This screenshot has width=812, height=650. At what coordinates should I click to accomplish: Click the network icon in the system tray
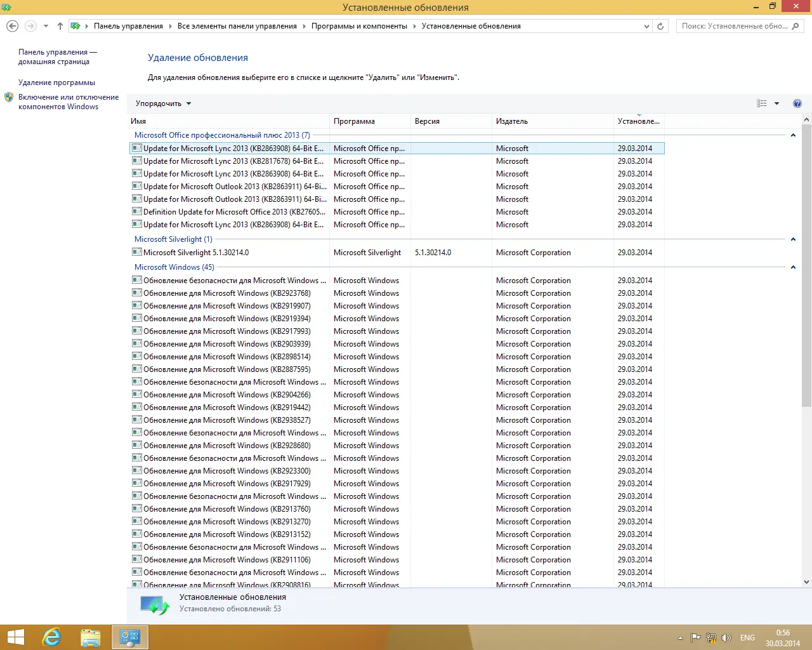click(711, 638)
